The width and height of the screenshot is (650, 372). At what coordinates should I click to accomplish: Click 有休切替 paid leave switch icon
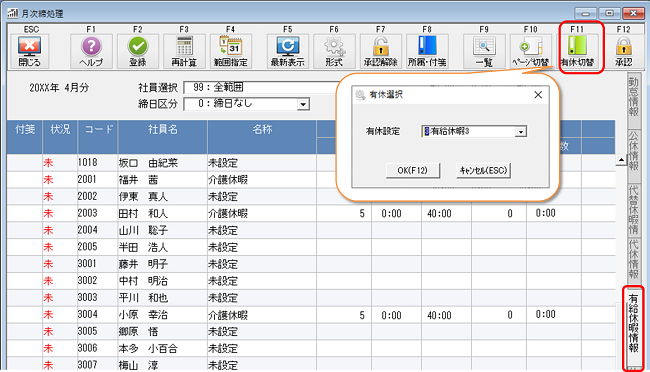coord(577,51)
